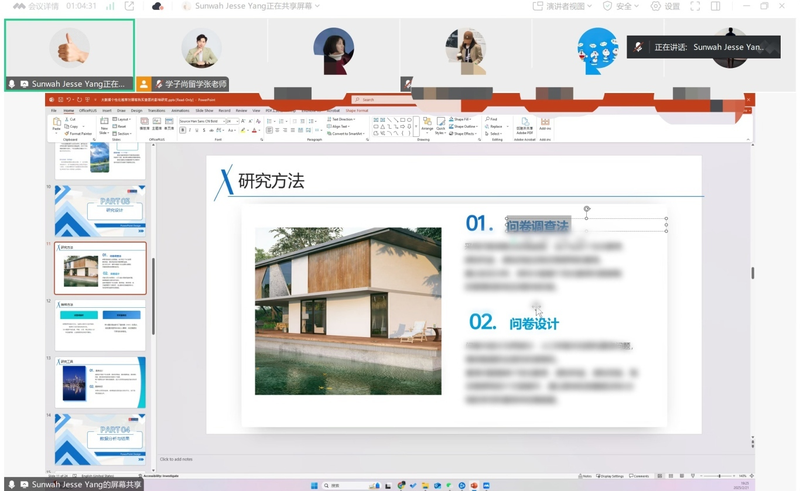Select slide 14 PART 04 thumbnail
Viewport: 800px width, 491px height.
coord(100,439)
